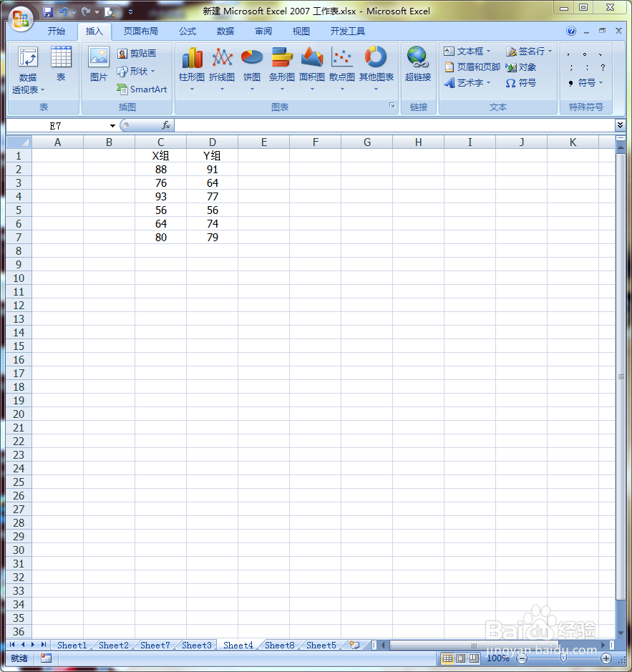Select column C header
This screenshot has width=632, height=672.
[x=161, y=142]
